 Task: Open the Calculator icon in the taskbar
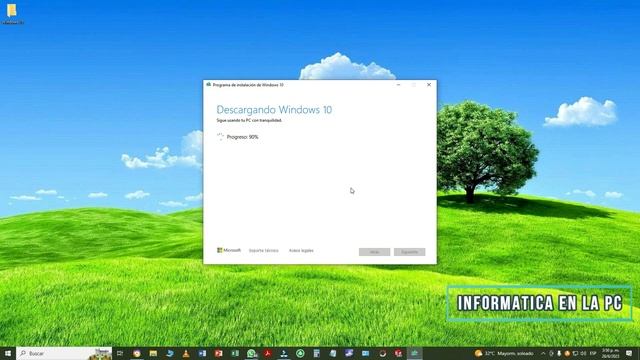[317, 353]
